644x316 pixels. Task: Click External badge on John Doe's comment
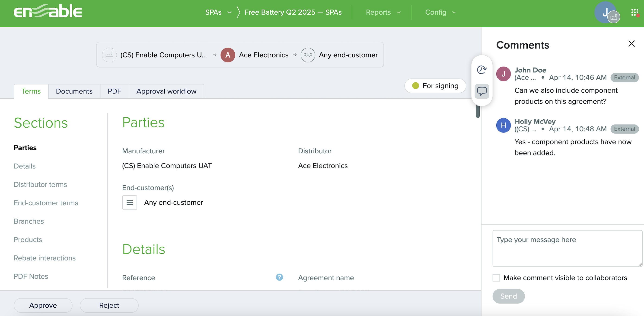tap(624, 77)
